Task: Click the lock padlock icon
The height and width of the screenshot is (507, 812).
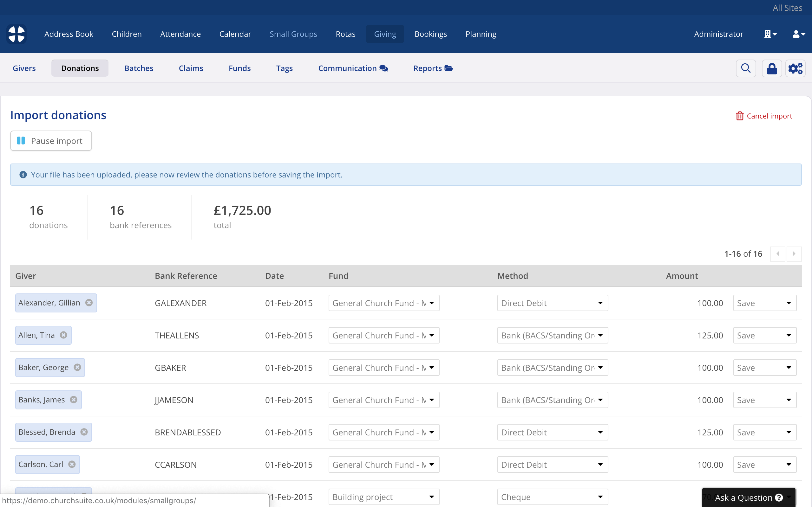Action: click(x=772, y=68)
